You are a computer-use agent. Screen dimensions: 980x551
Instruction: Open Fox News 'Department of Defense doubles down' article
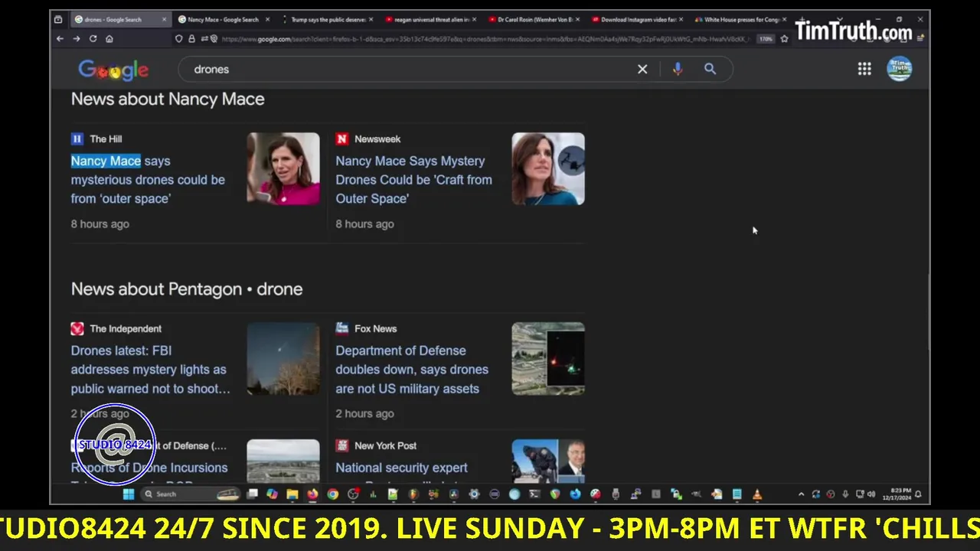point(412,370)
